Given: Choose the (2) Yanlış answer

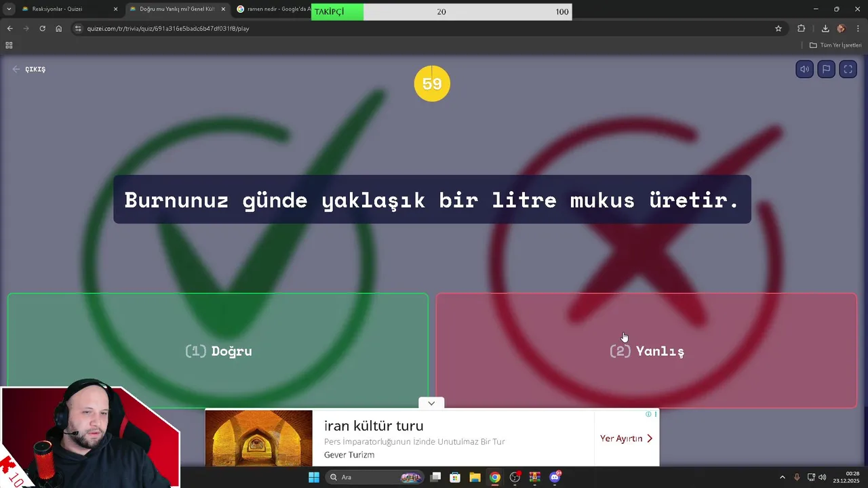Looking at the screenshot, I should tap(646, 350).
